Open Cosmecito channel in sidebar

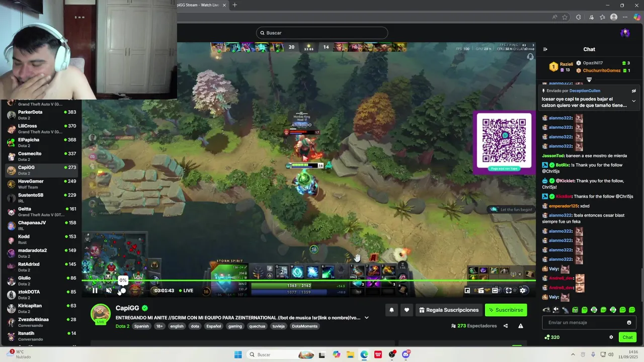click(41, 156)
